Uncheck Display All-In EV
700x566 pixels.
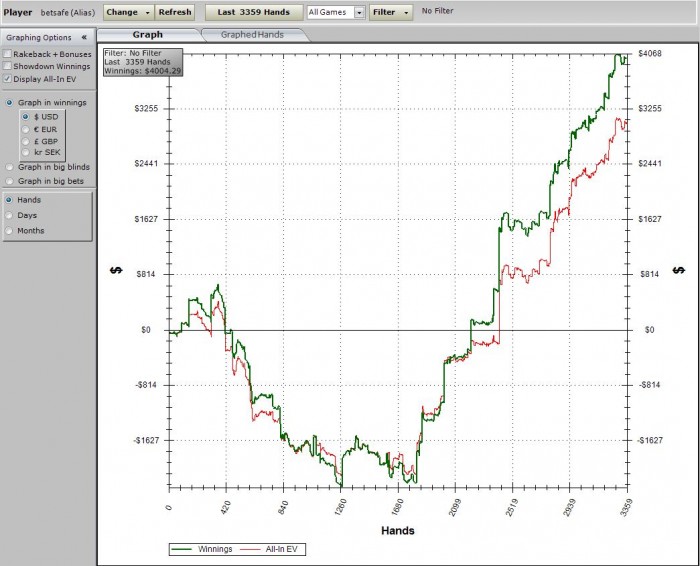tap(7, 79)
